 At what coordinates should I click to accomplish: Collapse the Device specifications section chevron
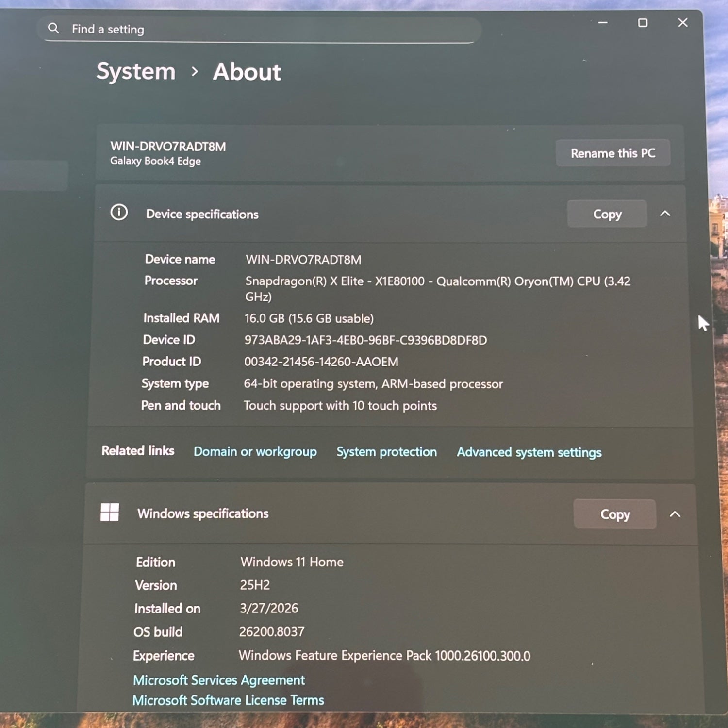[x=665, y=214]
